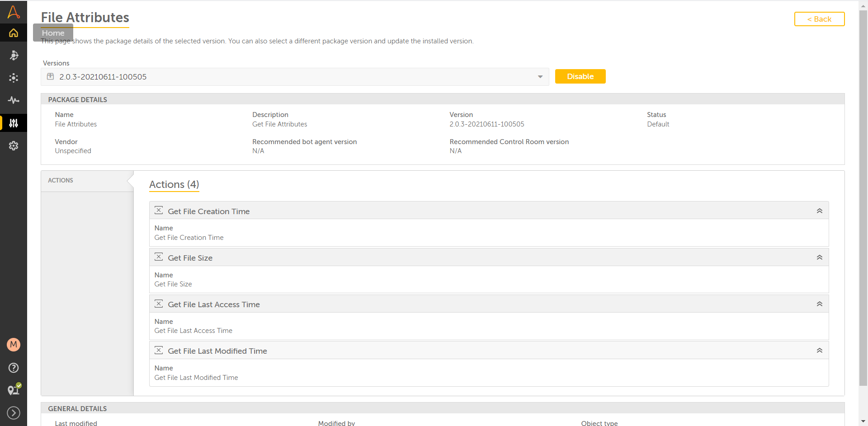The height and width of the screenshot is (426, 868).
Task: Open the user profile avatar M
Action: (x=14, y=345)
